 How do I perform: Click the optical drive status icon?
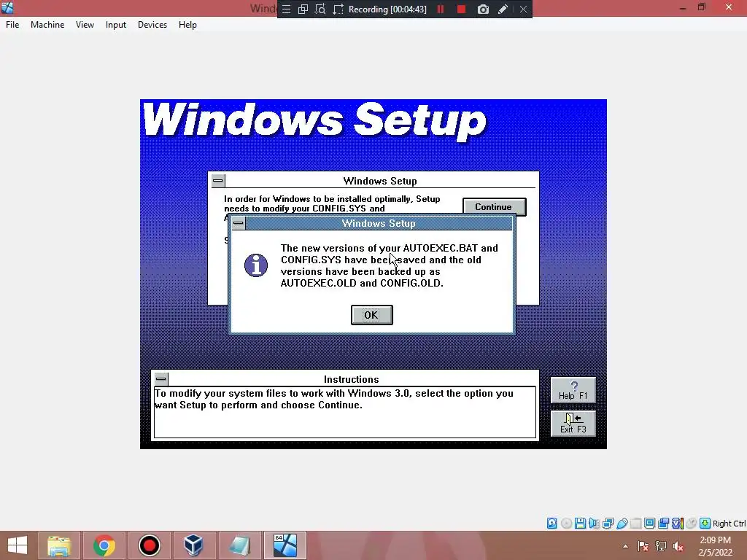pos(566,524)
